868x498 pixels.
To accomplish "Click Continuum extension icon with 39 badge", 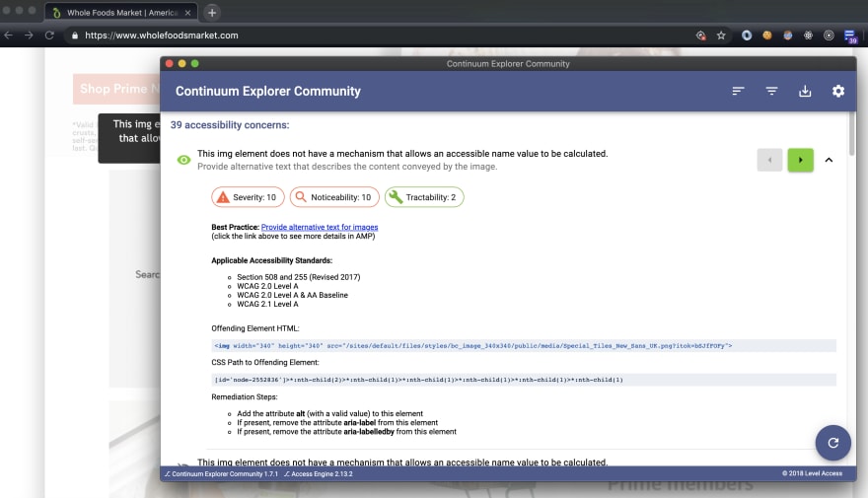I will (850, 36).
